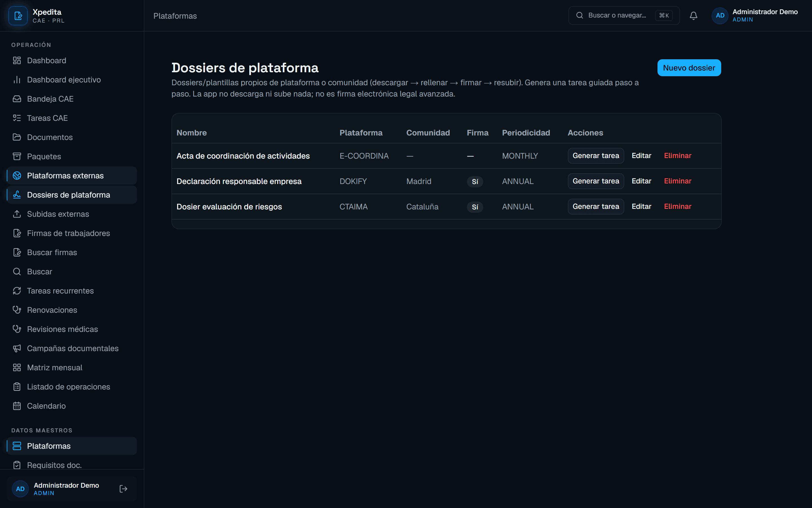This screenshot has width=812, height=508.
Task: Click Dosier evaluación de riesgos name
Action: point(229,207)
